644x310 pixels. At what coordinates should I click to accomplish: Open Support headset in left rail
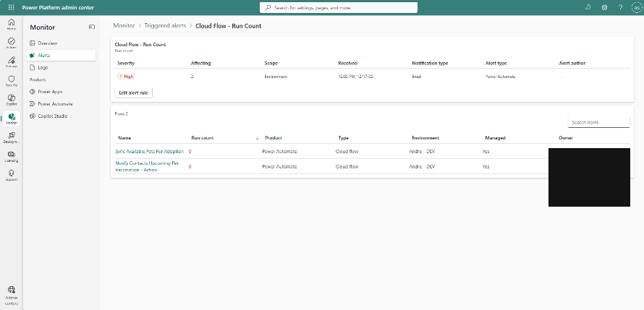(x=12, y=175)
